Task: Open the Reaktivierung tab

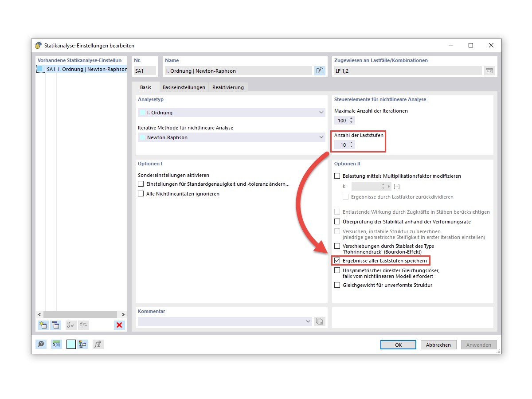Action: tap(228, 87)
